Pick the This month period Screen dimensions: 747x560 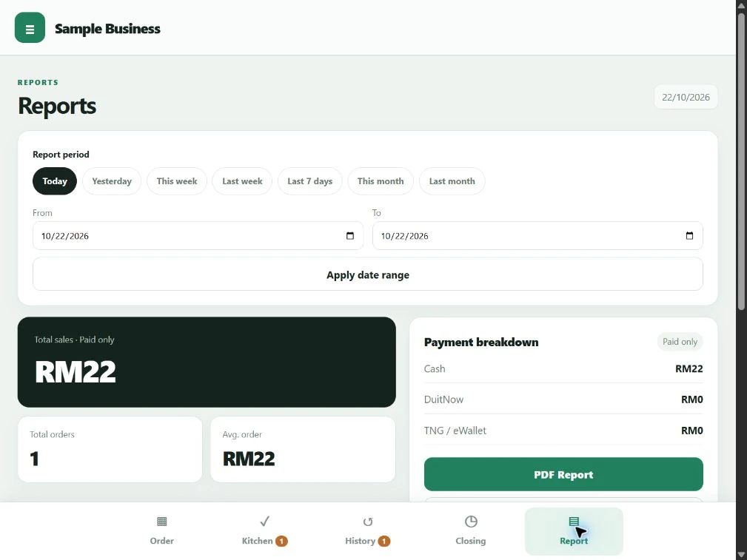coord(381,181)
